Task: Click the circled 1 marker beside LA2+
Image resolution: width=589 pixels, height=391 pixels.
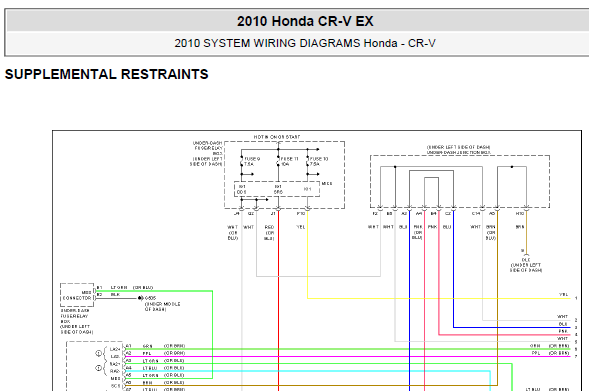Action: click(98, 353)
